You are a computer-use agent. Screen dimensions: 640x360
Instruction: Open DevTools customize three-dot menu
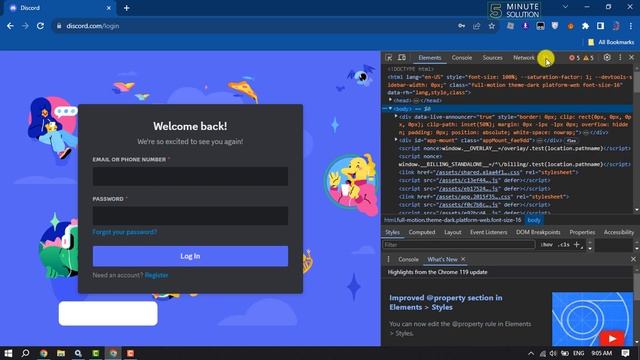(x=620, y=58)
